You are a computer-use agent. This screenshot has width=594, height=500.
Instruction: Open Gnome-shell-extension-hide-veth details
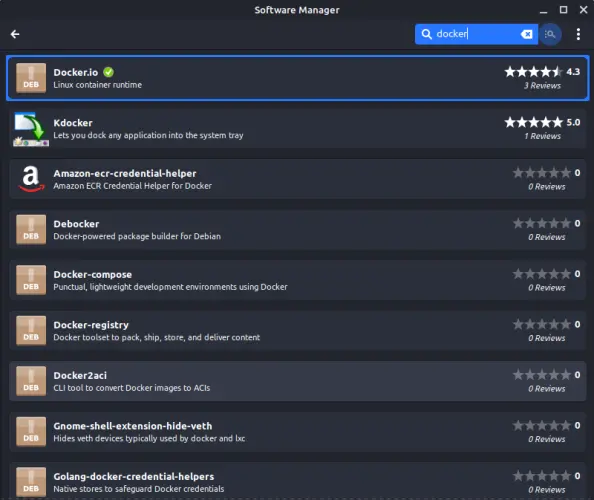tap(297, 432)
